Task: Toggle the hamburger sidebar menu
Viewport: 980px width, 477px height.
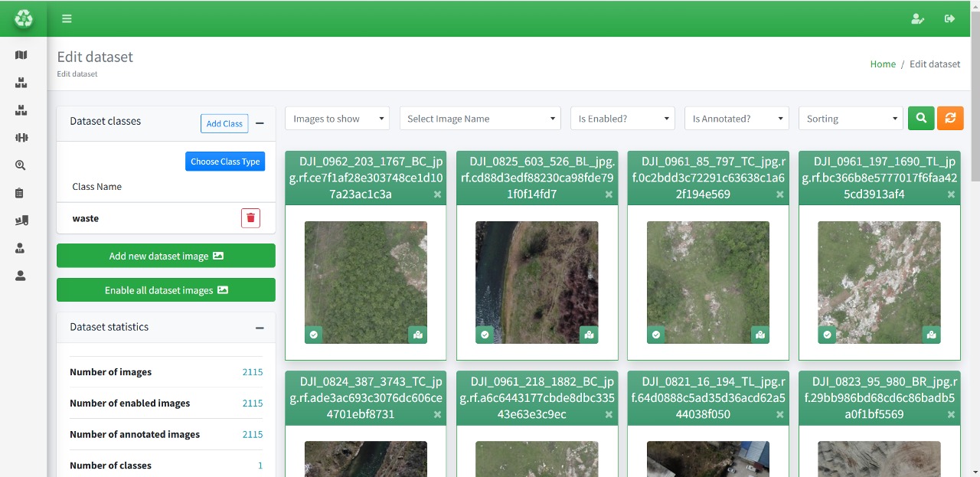Action: coord(67,18)
